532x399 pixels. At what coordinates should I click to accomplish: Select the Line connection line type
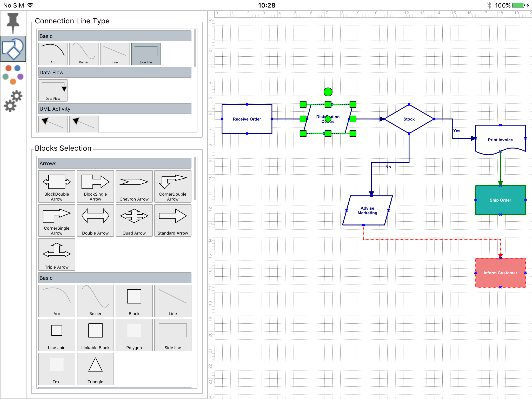pyautogui.click(x=116, y=54)
